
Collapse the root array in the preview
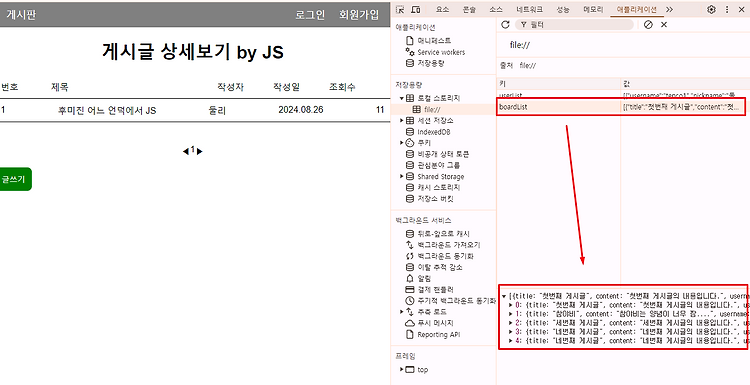click(504, 297)
